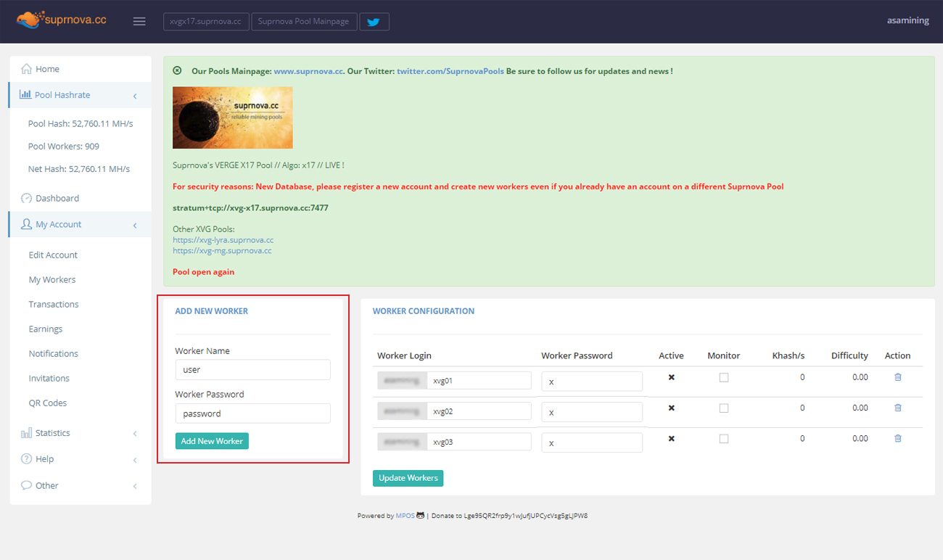This screenshot has height=560, width=943.
Task: Delete worker xvg03 with trash icon
Action: click(x=898, y=438)
